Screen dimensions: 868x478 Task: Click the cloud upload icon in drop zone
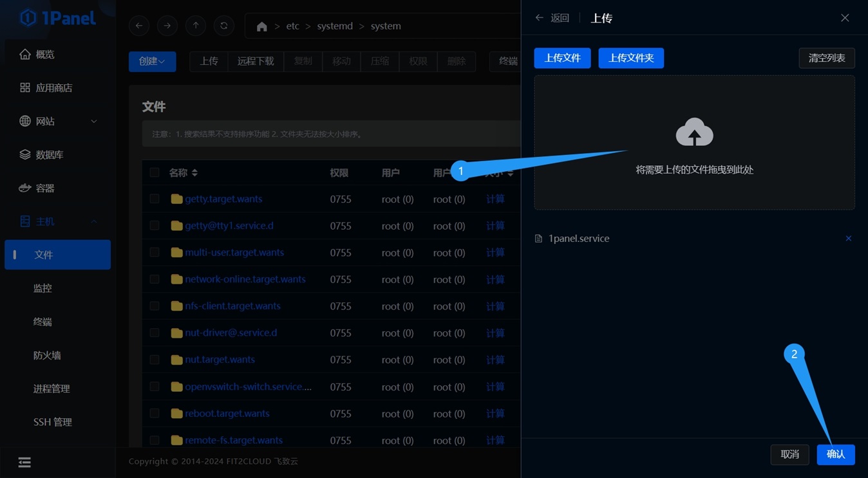tap(694, 133)
